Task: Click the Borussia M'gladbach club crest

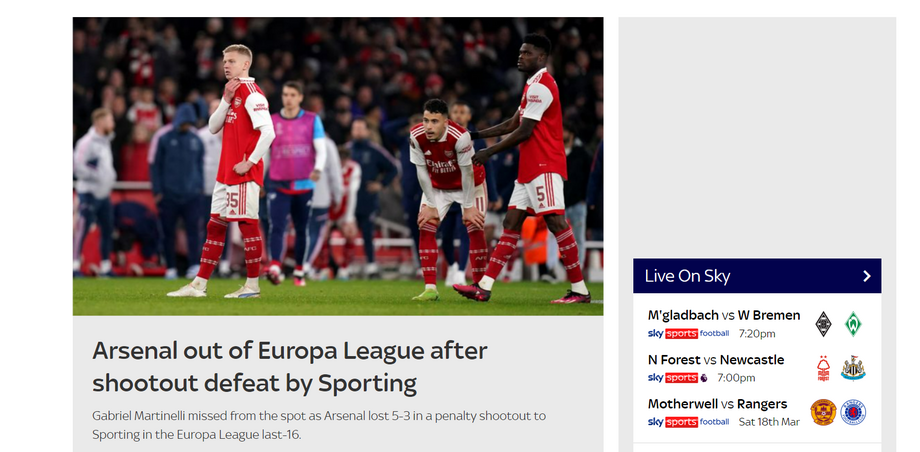Action: (x=824, y=324)
